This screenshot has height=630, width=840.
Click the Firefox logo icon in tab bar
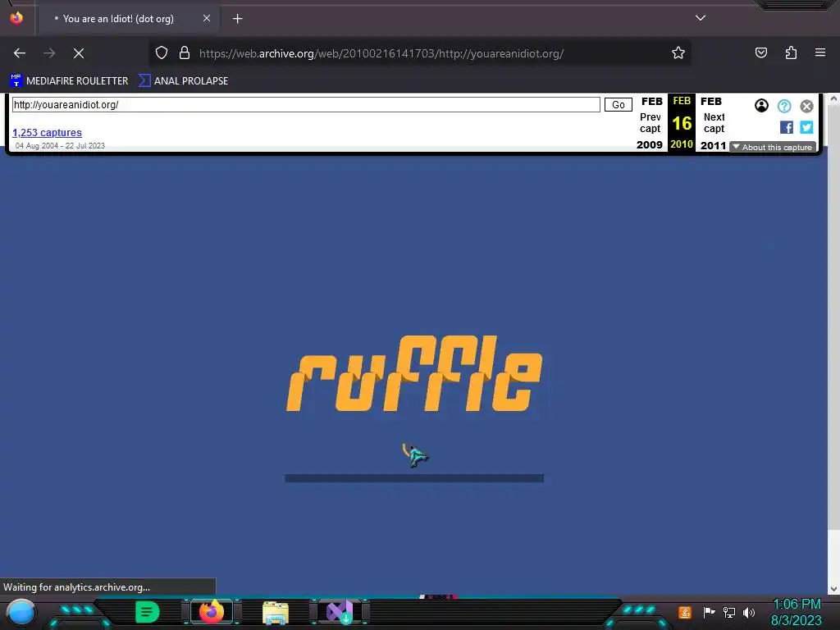click(x=16, y=18)
